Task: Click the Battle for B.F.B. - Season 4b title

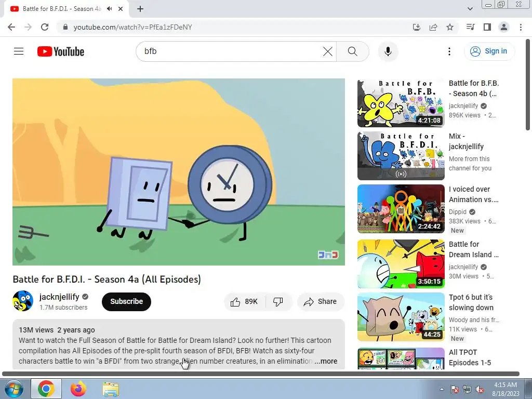Action: (474, 88)
